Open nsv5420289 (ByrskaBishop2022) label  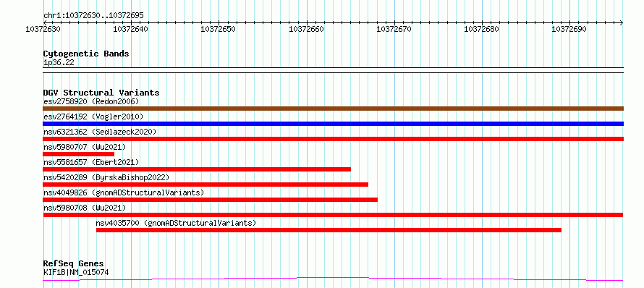tap(106, 177)
